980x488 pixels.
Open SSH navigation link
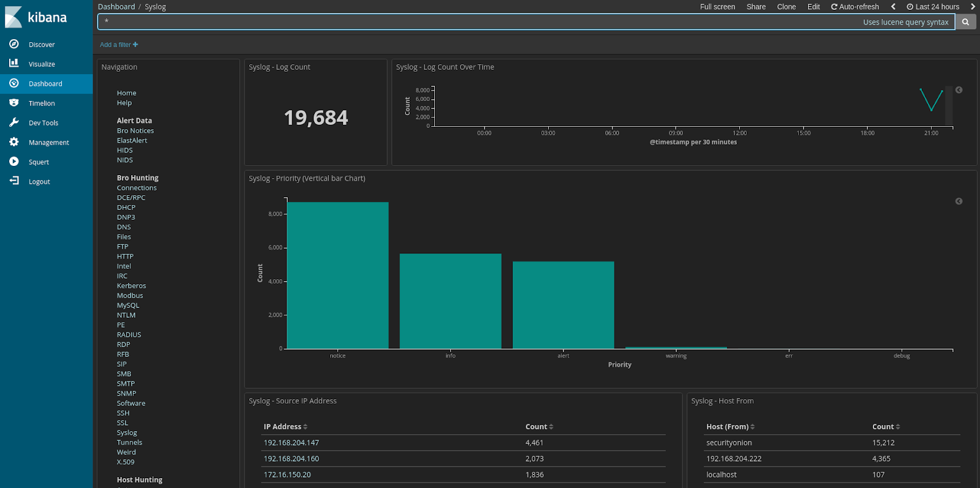(123, 413)
